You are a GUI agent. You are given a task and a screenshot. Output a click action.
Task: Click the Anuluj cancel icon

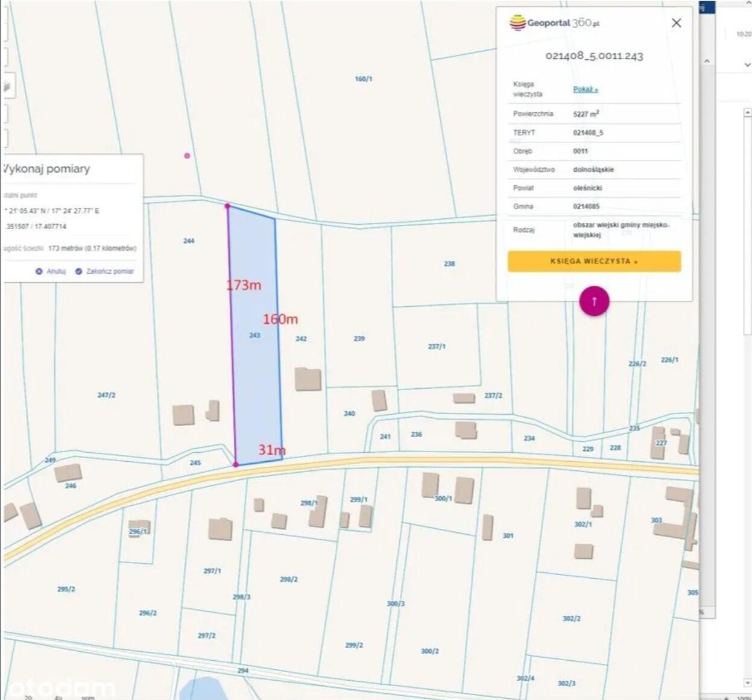point(39,271)
